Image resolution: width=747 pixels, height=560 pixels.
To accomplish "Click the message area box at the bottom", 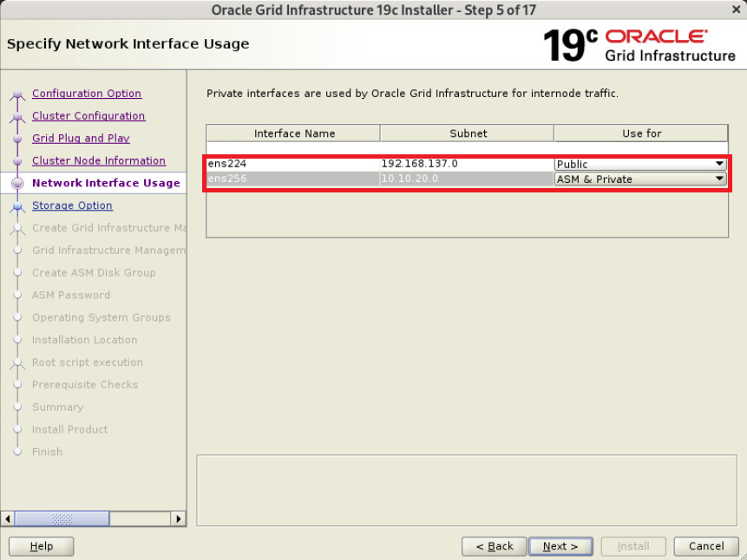I will pyautogui.click(x=467, y=491).
